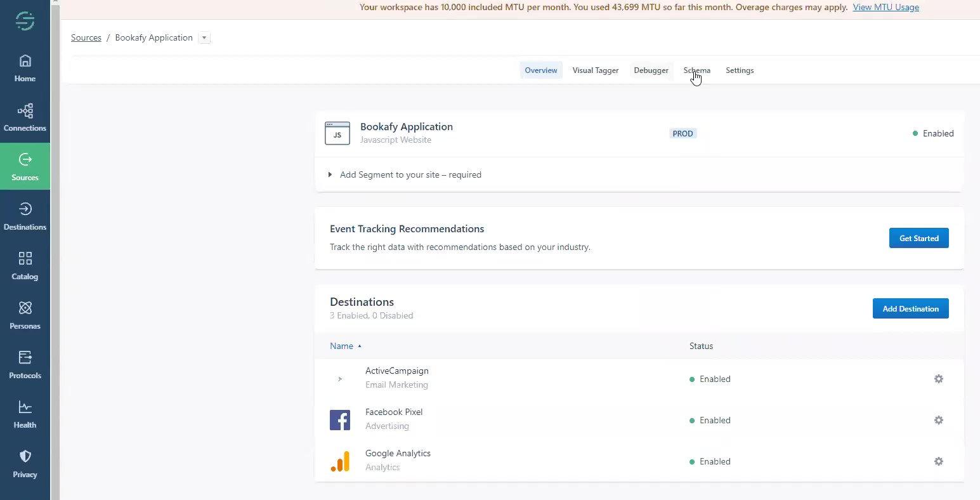980x500 pixels.
Task: Click the Segment logo at the top
Action: pos(25,20)
